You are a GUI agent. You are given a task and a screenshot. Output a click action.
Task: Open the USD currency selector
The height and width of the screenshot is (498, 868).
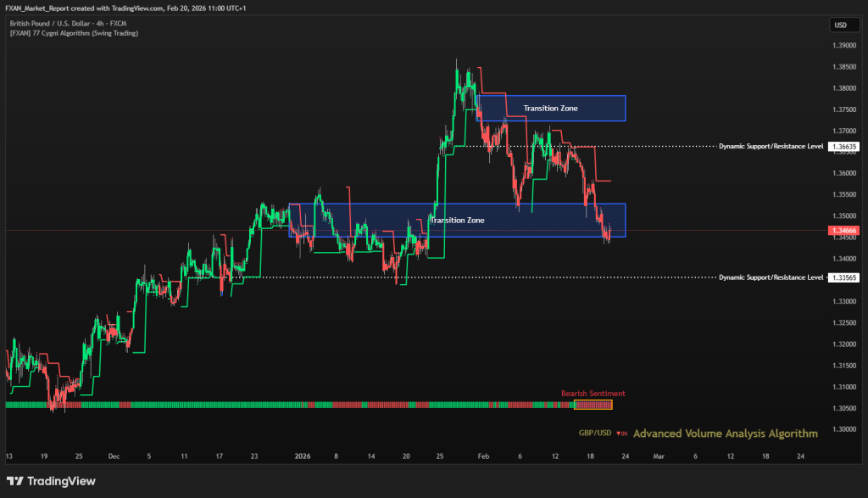[x=841, y=25]
